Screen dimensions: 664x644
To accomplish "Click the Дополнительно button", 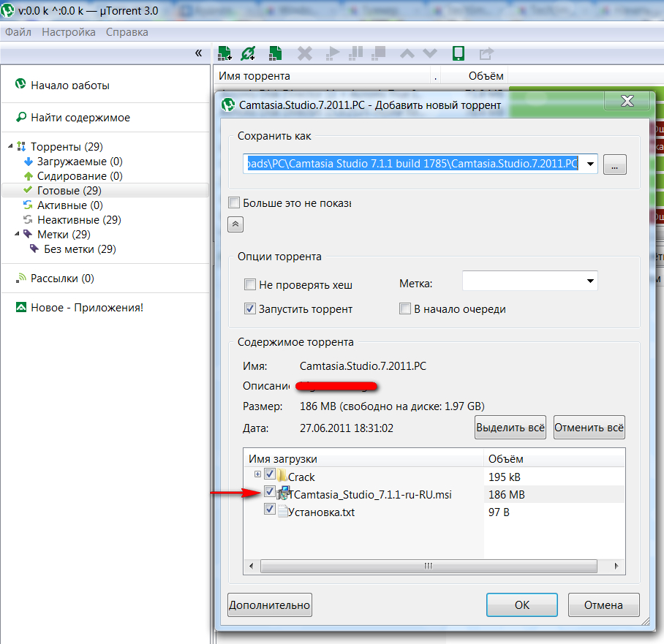I will click(x=270, y=605).
